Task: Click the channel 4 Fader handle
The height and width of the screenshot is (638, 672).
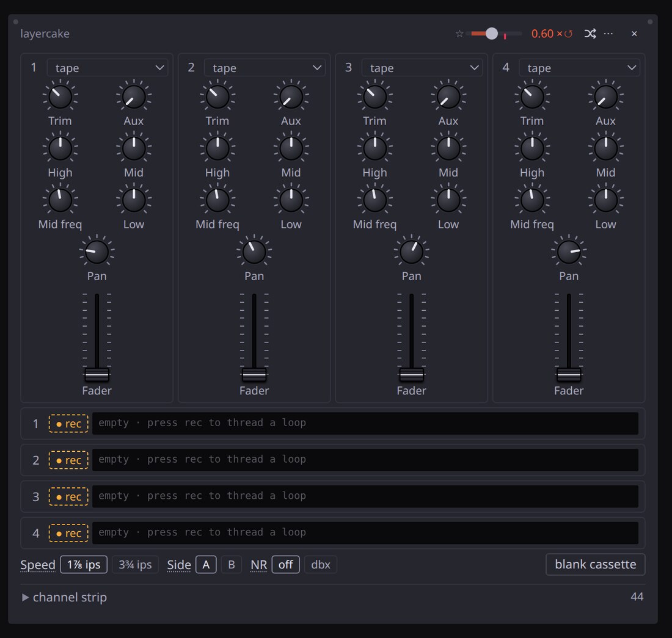Action: click(x=569, y=375)
